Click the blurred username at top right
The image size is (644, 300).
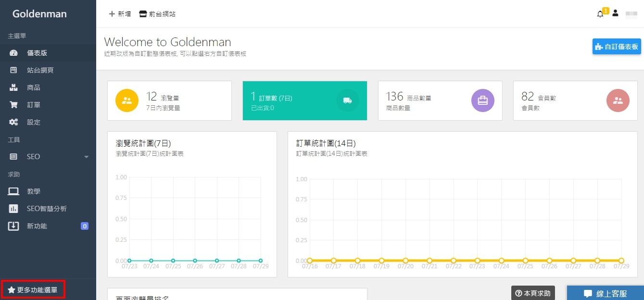click(631, 14)
